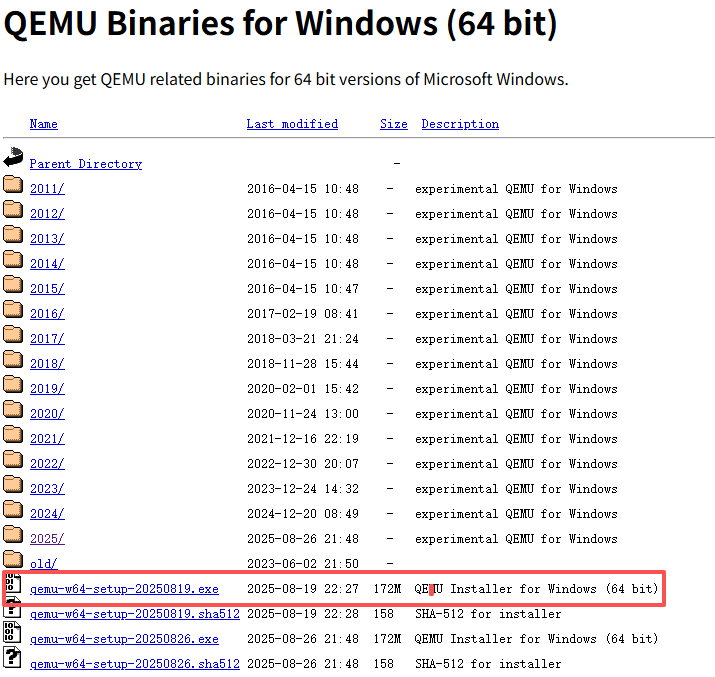
Task: Download qemu-w64-setup-20250819.exe installer
Action: (124, 589)
